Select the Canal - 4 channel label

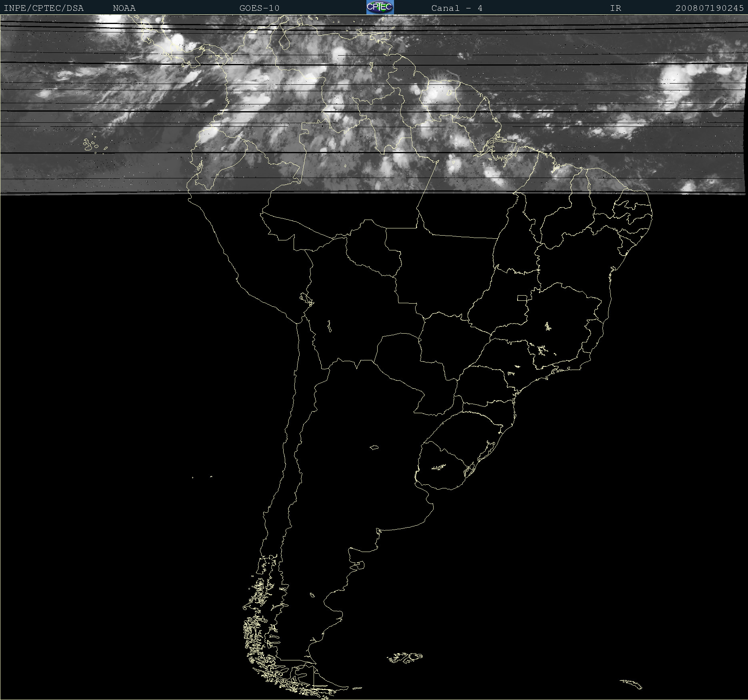pyautogui.click(x=456, y=8)
